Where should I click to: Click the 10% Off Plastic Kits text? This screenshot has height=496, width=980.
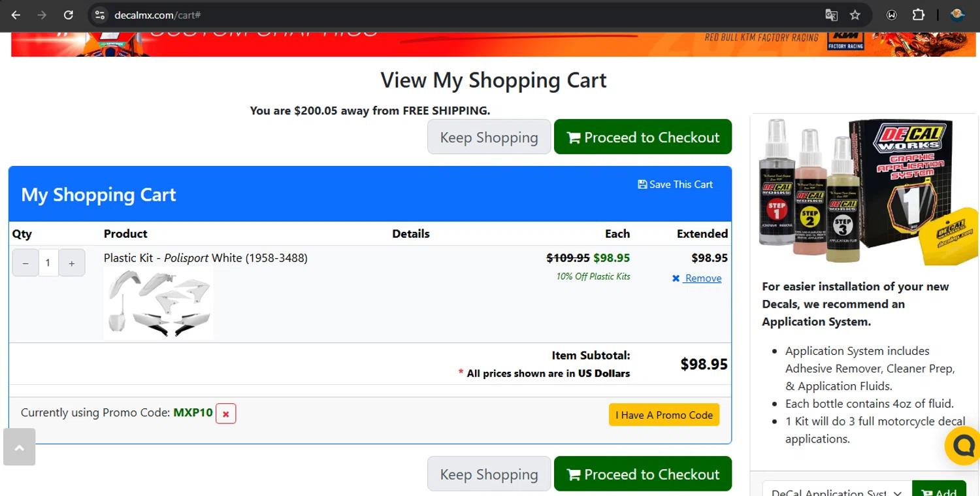click(x=593, y=276)
